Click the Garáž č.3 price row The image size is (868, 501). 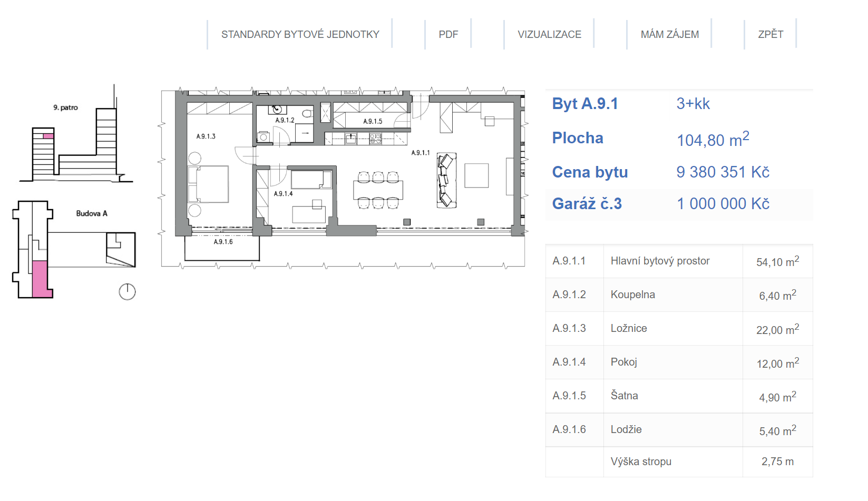[x=679, y=204]
